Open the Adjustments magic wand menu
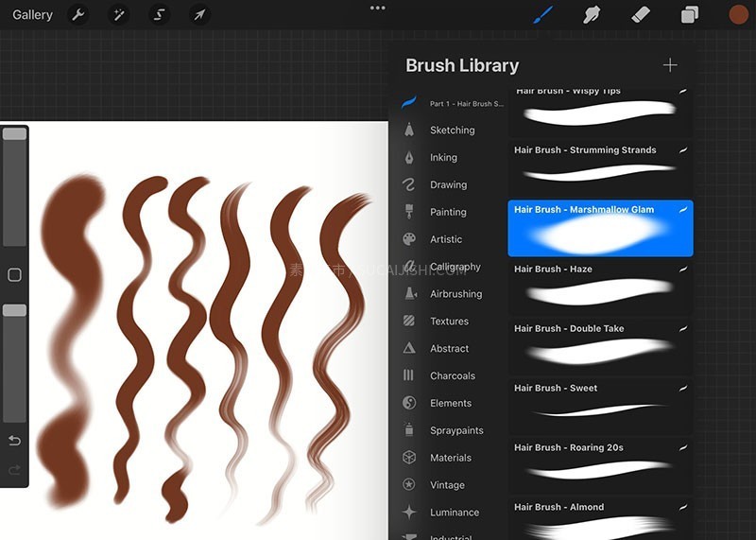This screenshot has width=756, height=540. (119, 15)
